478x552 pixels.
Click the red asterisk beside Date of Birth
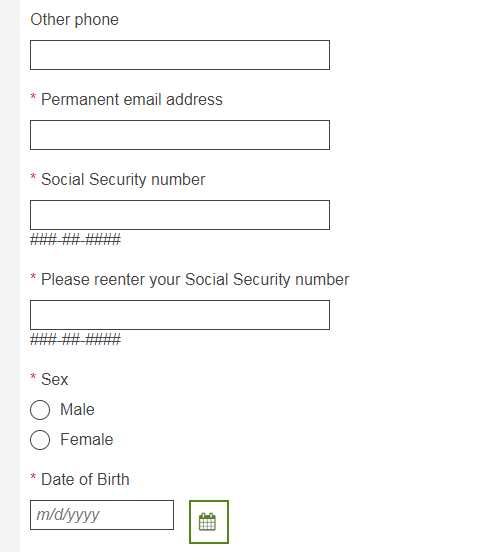[33, 477]
